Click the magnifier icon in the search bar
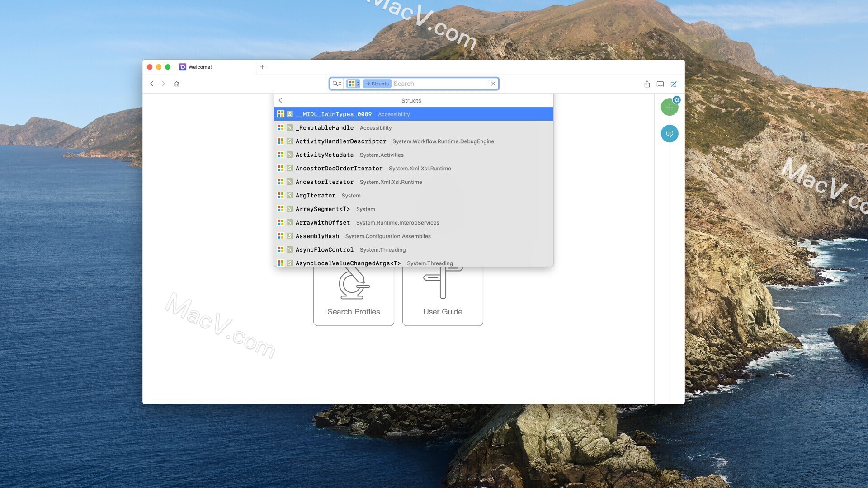The image size is (868, 488). point(336,84)
